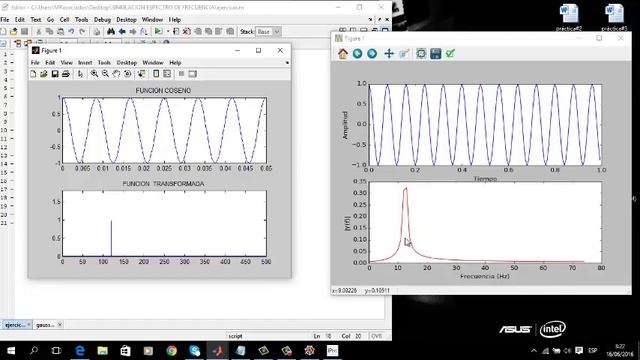The height and width of the screenshot is (360, 640).
Task: Click Open file icon in Editor toolbar
Action: [x=13, y=31]
